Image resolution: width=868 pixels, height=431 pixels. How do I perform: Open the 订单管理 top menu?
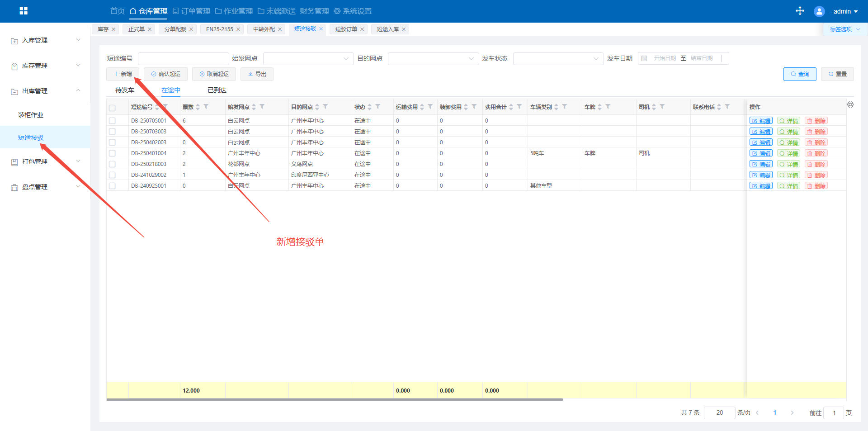click(191, 11)
